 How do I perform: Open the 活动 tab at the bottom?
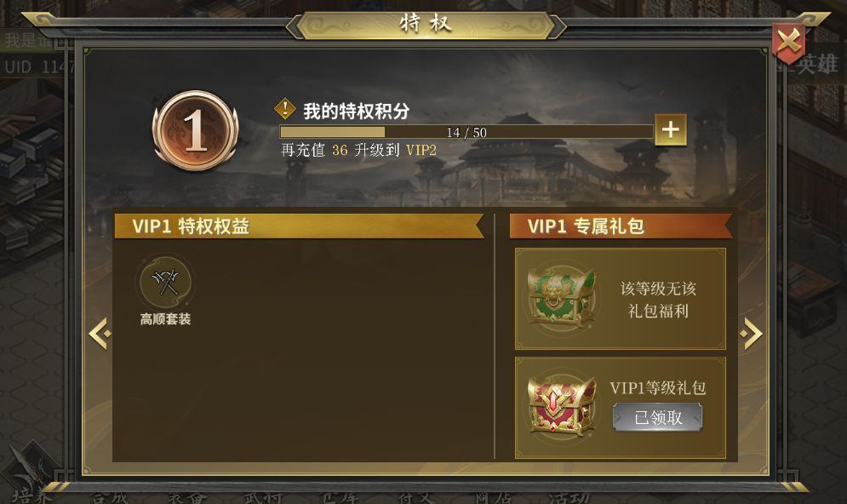pos(569,497)
